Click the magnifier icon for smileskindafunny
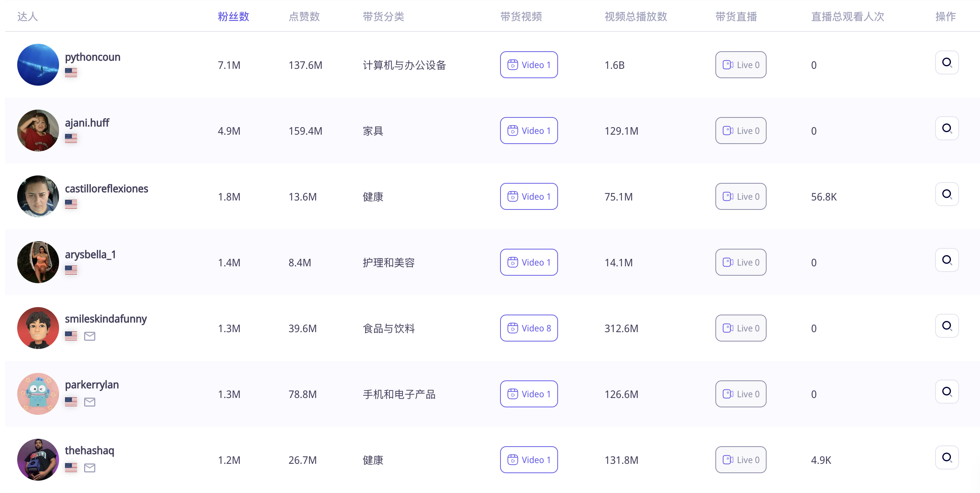The image size is (980, 493). coord(946,326)
